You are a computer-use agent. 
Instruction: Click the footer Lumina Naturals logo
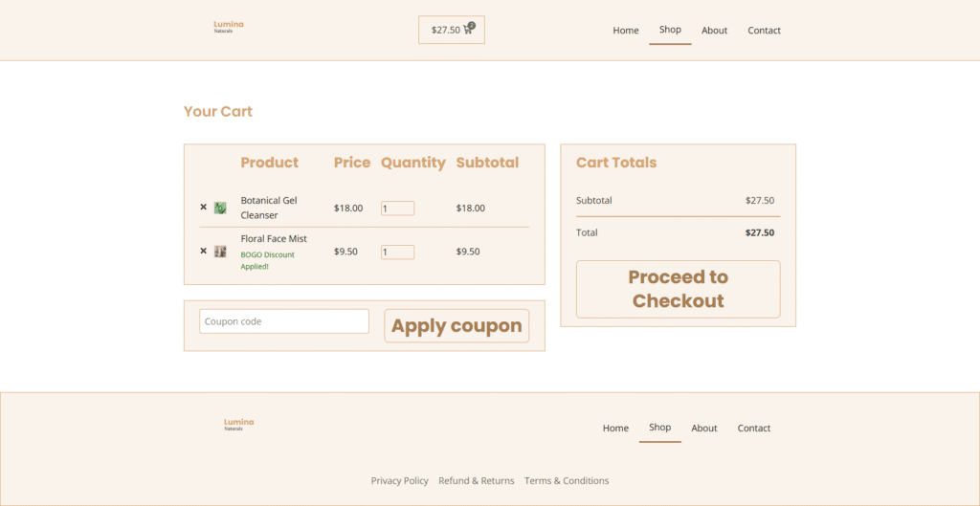coord(239,424)
